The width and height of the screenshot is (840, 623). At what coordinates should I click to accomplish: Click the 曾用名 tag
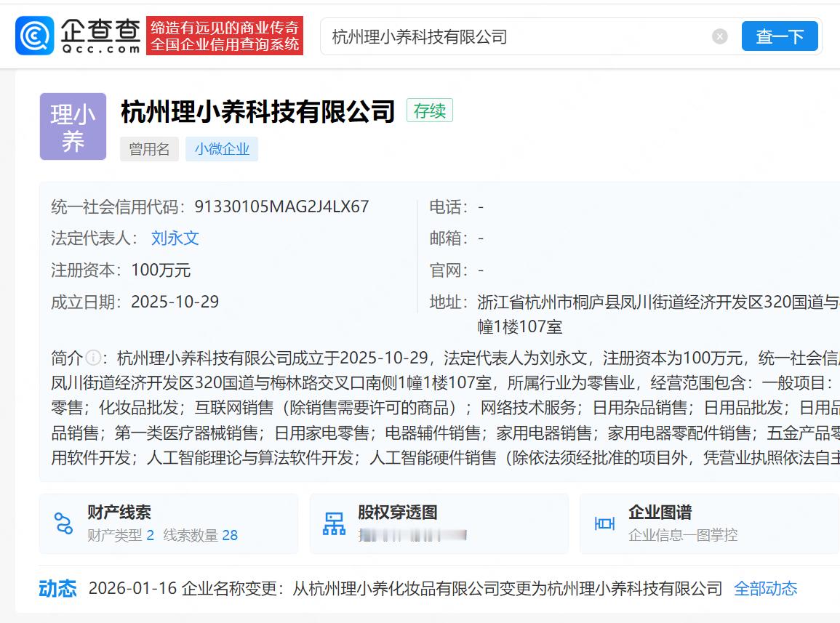tap(149, 149)
